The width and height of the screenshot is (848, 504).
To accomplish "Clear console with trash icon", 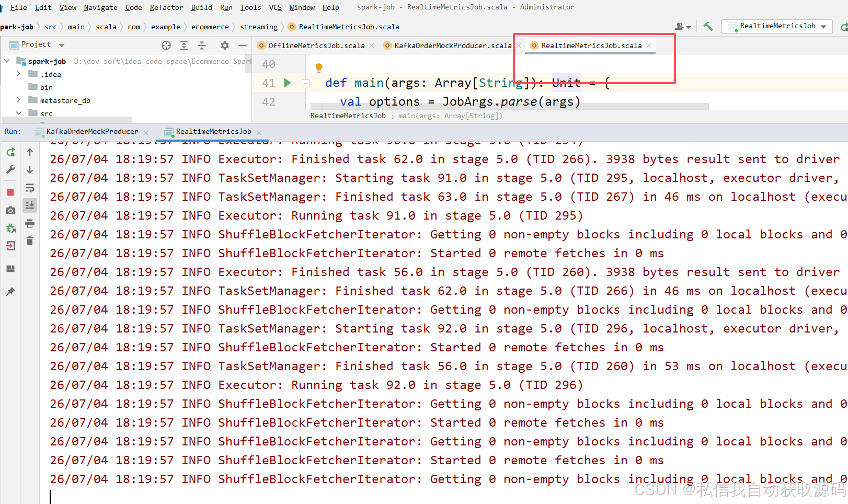I will pos(30,241).
